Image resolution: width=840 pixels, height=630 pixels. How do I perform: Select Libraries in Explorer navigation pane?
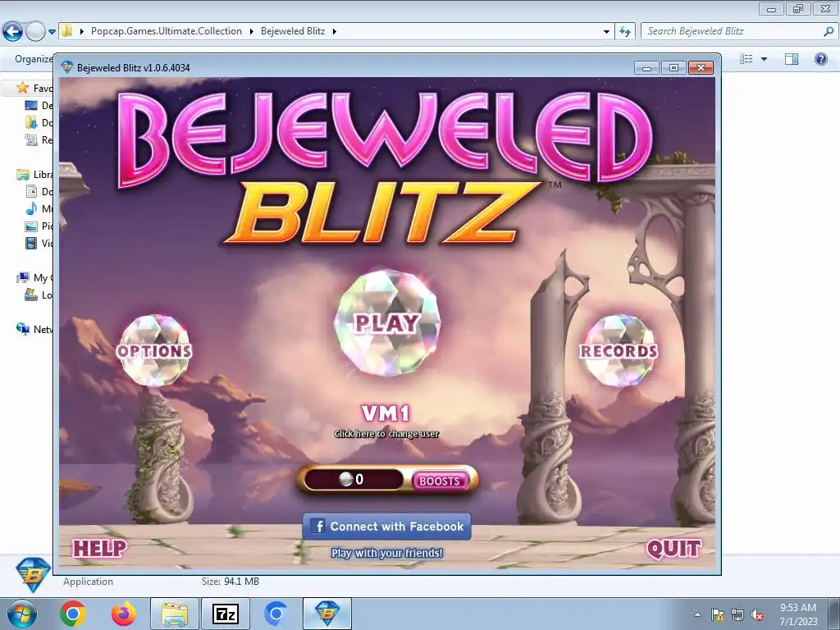[34, 175]
